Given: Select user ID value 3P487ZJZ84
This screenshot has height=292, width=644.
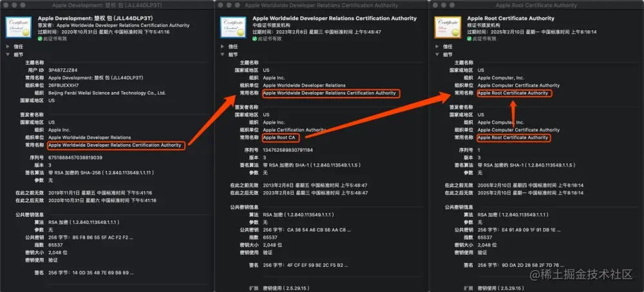Looking at the screenshot, I should point(62,70).
